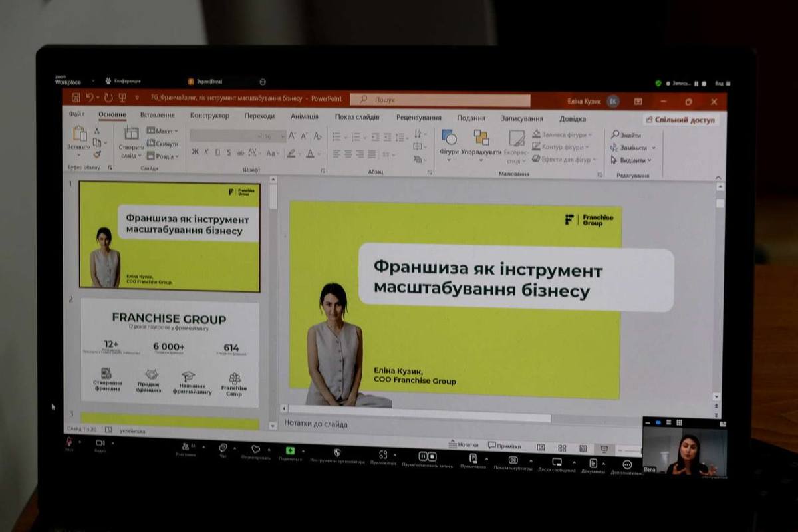Screen dimensions: 798x532
Task: Click Zoom pause/stop recording control
Action: coord(427,457)
